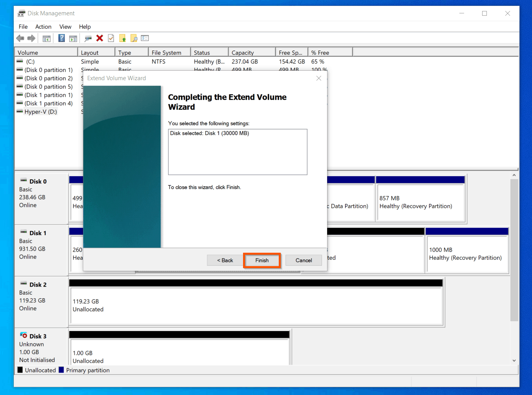The image size is (532, 395).
Task: Click the Hyper-V (D:) drive icon
Action: pyautogui.click(x=19, y=111)
